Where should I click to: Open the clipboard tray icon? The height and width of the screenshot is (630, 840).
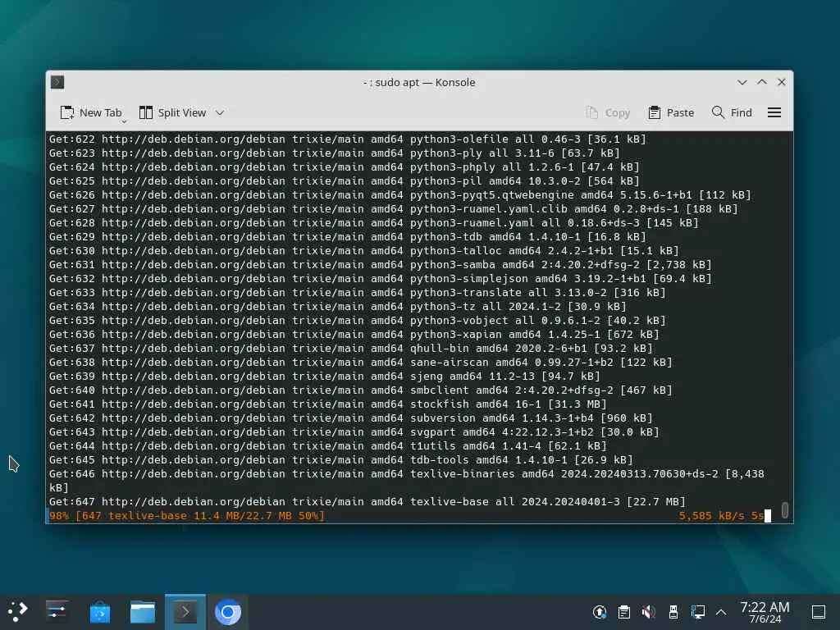[624, 612]
